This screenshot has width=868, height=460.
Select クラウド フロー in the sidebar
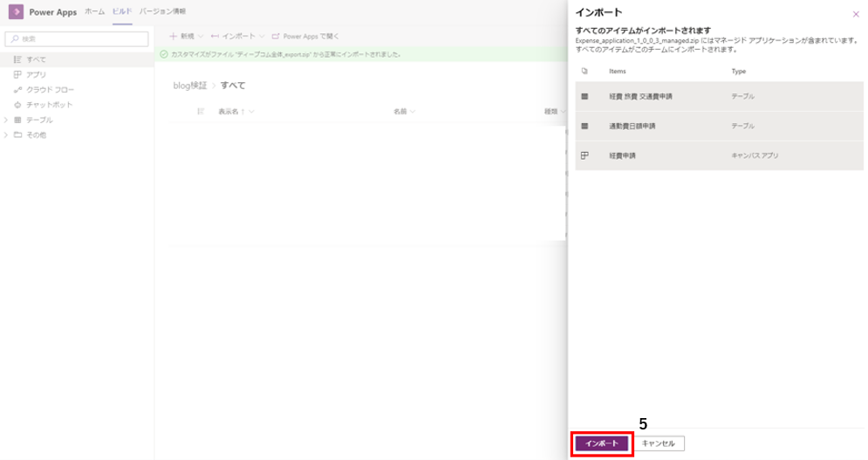click(x=49, y=90)
